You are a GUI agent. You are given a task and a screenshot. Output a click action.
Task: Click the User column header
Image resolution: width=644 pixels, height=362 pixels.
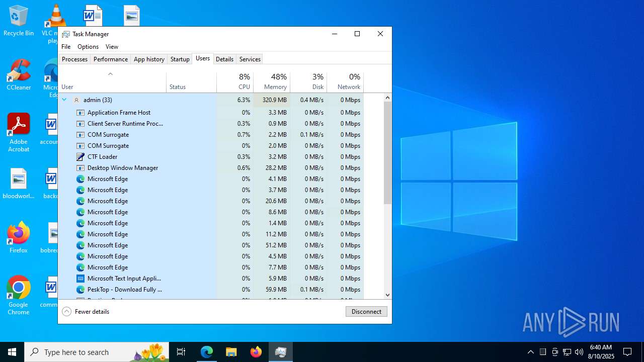pyautogui.click(x=112, y=82)
